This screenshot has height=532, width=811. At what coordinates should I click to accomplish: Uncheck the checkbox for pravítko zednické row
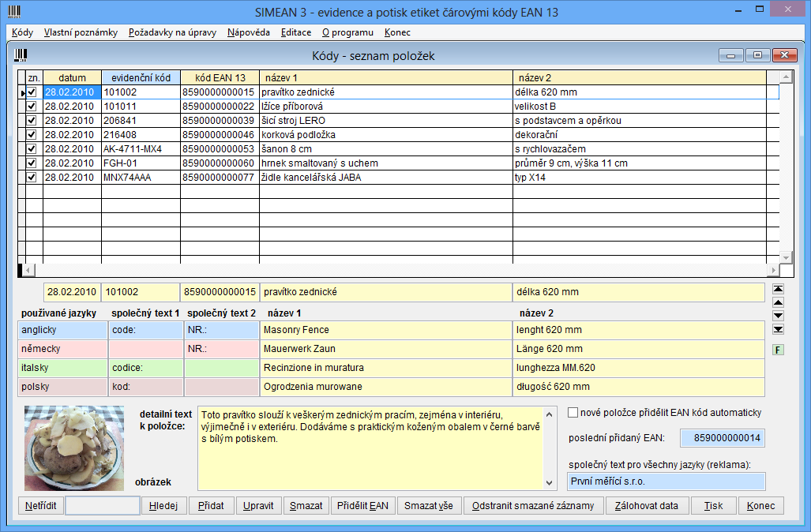(32, 92)
